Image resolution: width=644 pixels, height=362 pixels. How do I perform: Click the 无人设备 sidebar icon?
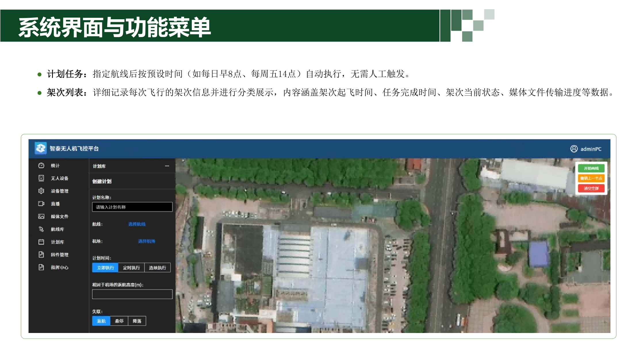tap(41, 178)
